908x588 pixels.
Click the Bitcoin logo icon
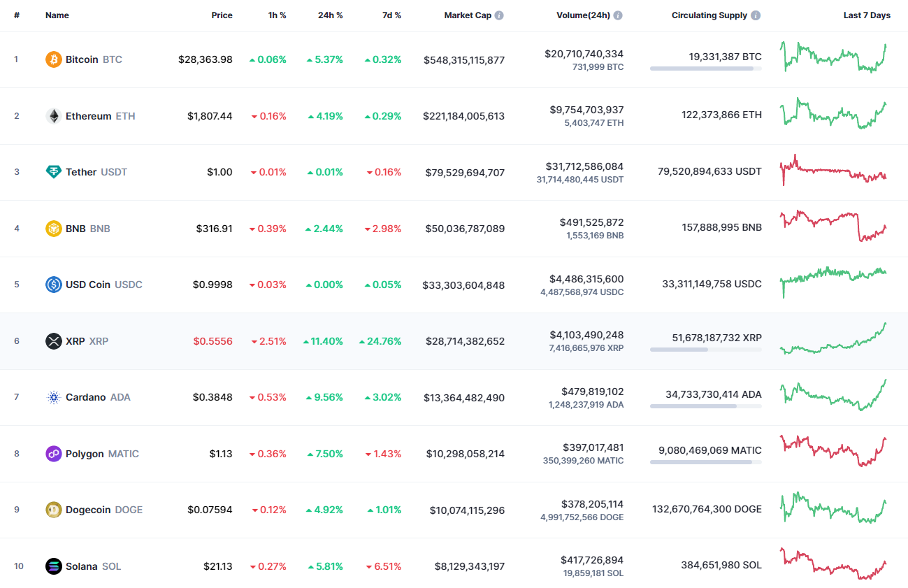[x=52, y=59]
